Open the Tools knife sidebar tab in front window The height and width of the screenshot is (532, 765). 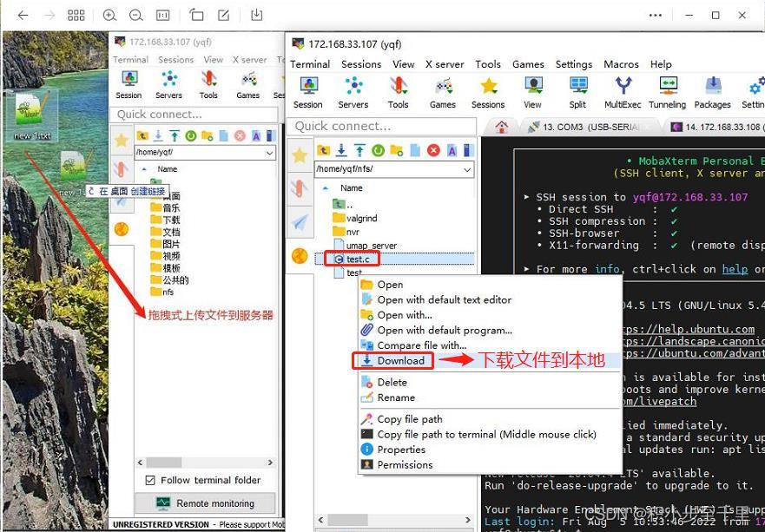(299, 188)
